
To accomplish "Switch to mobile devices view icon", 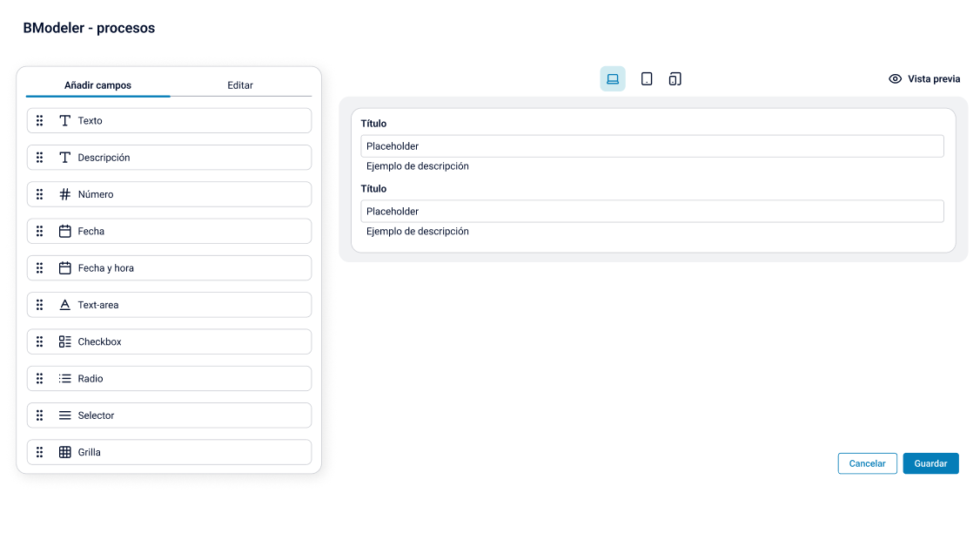I will (x=675, y=79).
